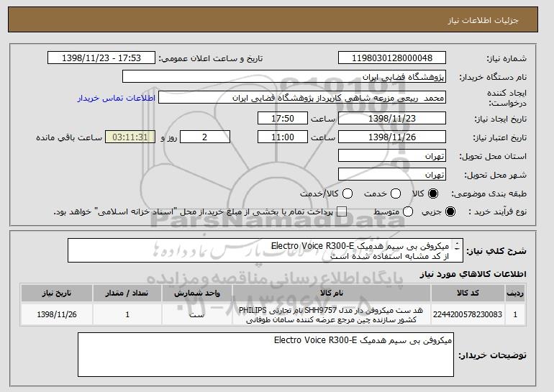Click the تعداد / مقدار column header
The image size is (554, 392).
[127, 293]
